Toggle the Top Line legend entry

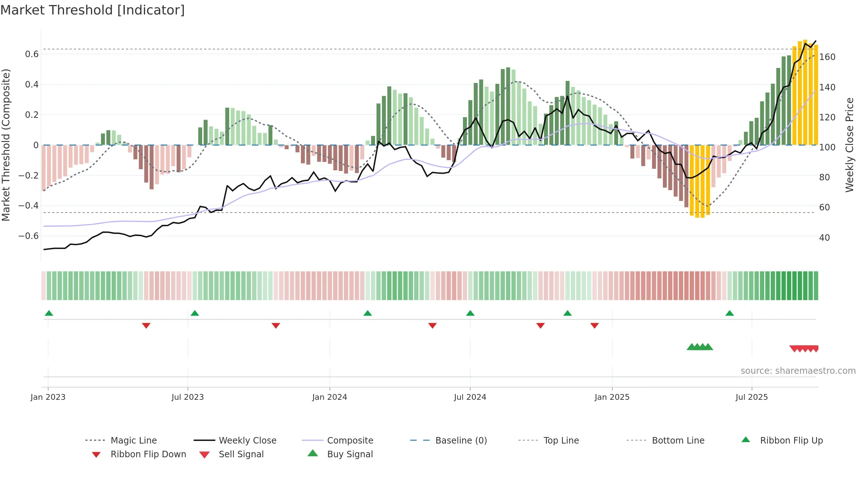pyautogui.click(x=549, y=440)
